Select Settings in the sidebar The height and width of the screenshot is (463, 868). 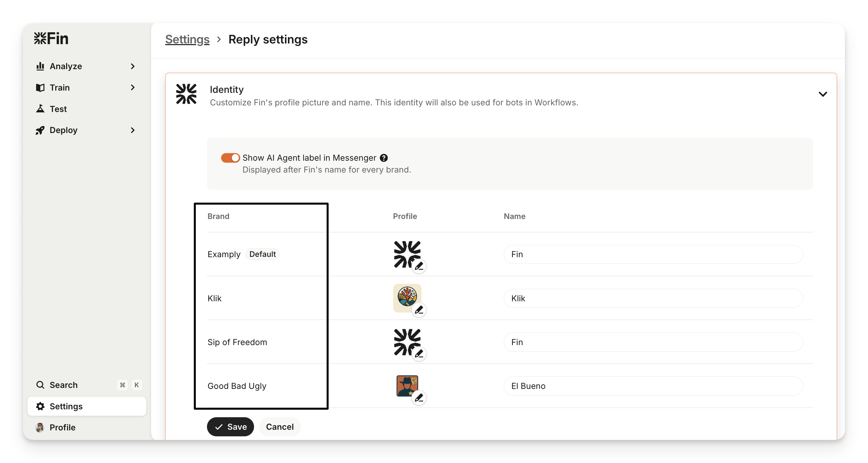point(66,406)
